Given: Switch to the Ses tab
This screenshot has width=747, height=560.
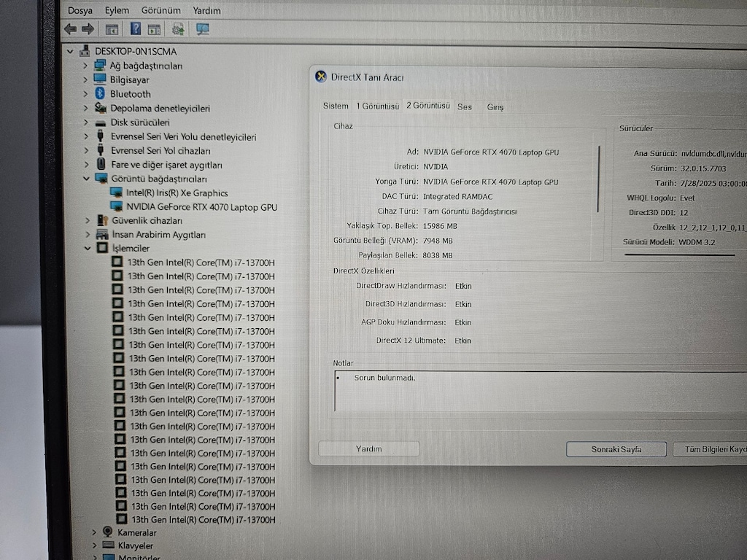Looking at the screenshot, I should [x=465, y=106].
